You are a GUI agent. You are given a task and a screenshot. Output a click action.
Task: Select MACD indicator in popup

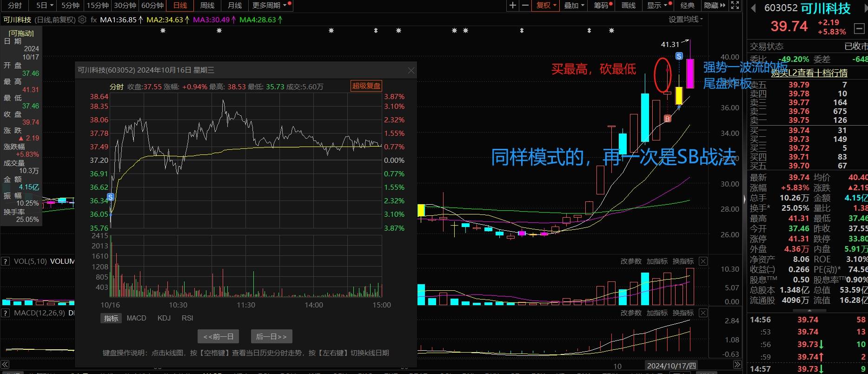(136, 318)
